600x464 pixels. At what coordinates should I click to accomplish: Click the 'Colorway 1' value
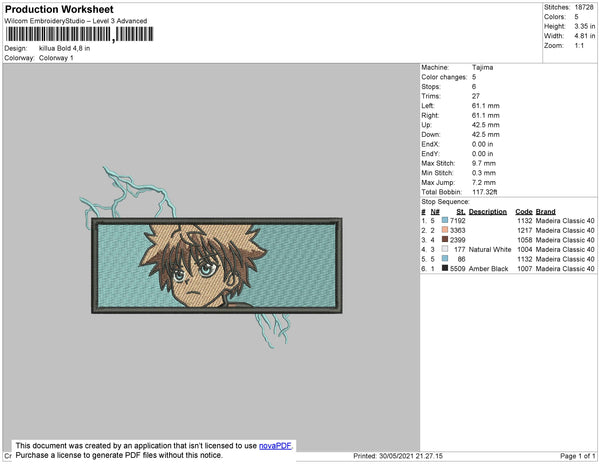click(x=56, y=58)
